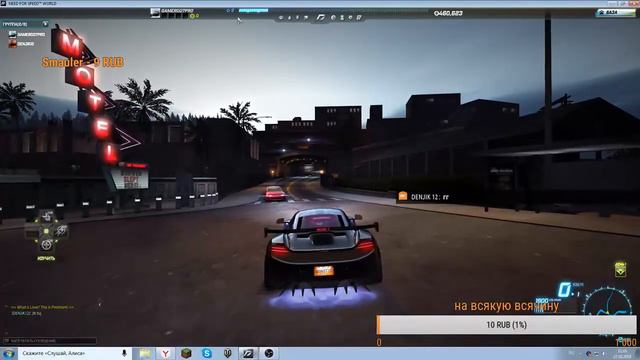Click the player avatar in the top bar

(x=155, y=13)
